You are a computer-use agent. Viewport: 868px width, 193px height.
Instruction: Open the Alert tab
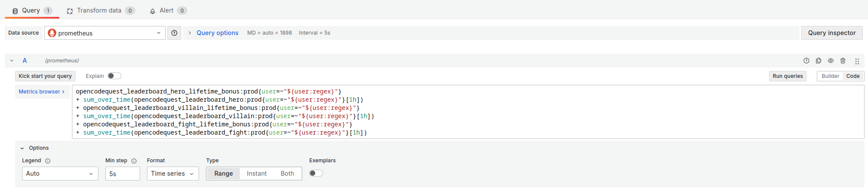166,10
